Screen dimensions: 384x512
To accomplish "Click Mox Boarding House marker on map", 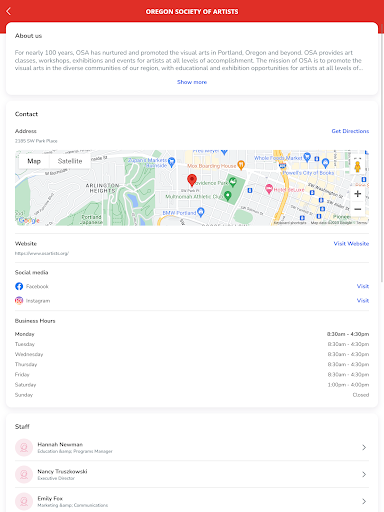I will point(241,165).
